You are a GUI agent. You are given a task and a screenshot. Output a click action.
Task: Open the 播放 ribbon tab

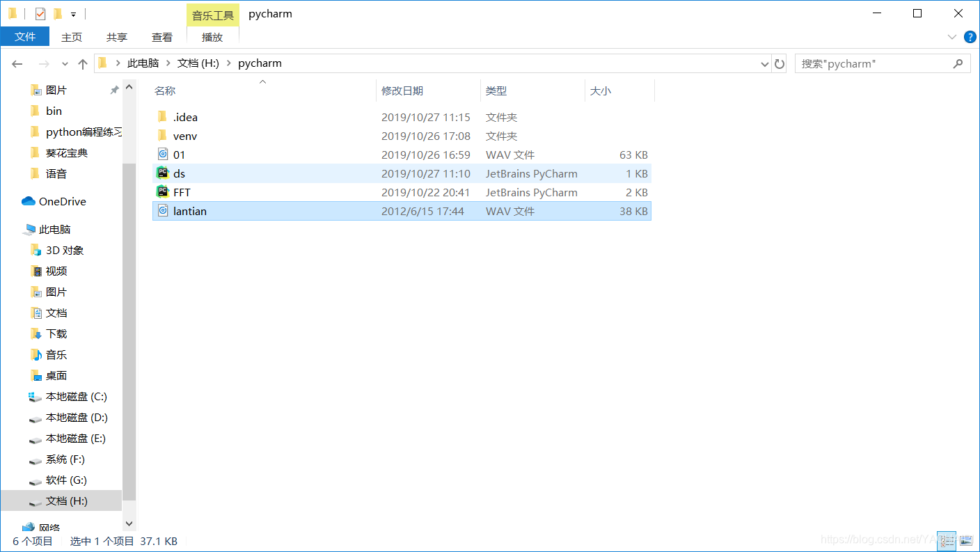(212, 37)
